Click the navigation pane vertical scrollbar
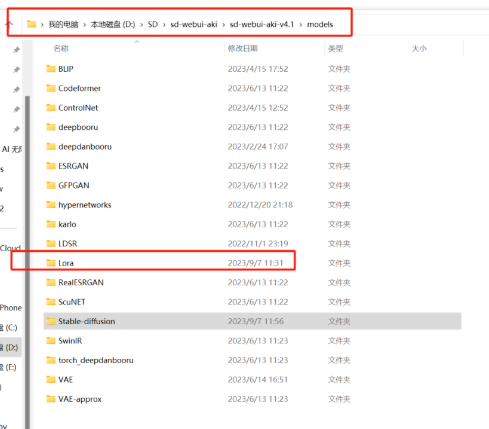This screenshot has height=429, width=489. point(27,262)
